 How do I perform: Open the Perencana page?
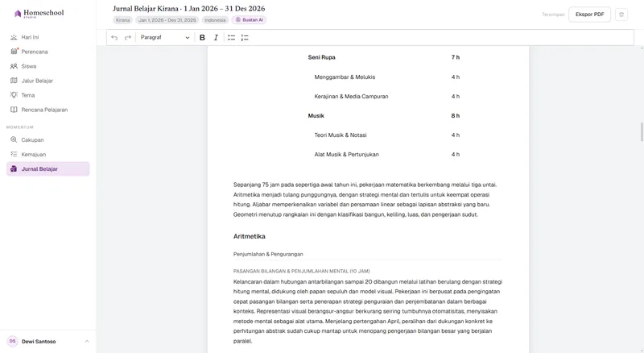pyautogui.click(x=47, y=52)
